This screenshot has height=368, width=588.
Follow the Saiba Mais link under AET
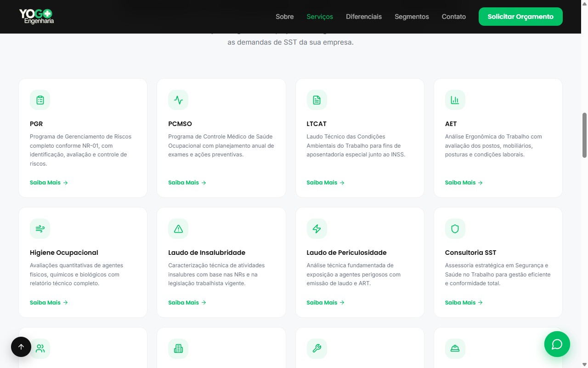pos(464,183)
